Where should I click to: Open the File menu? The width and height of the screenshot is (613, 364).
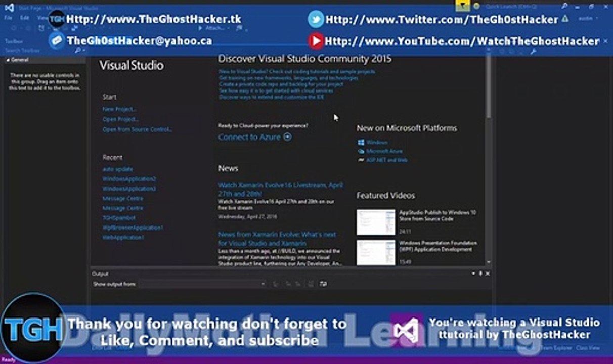(8, 18)
